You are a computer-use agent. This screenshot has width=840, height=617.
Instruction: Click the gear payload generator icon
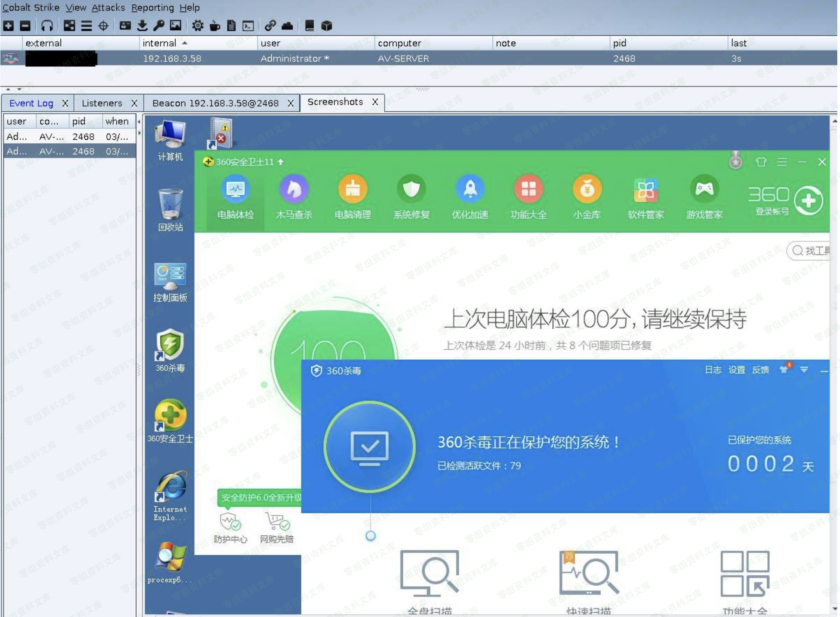point(198,26)
